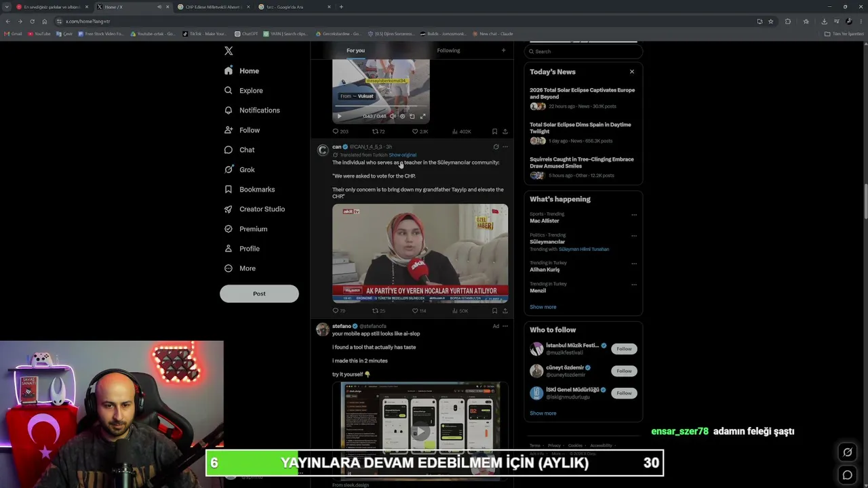Open the more options menu on can's post
868x488 pixels.
click(505, 146)
